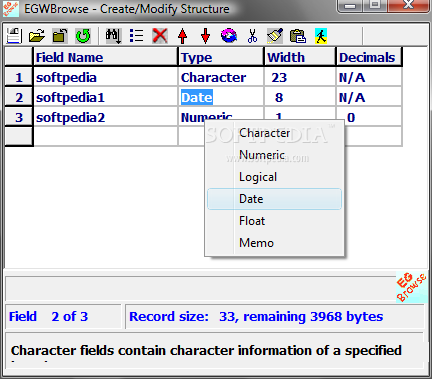
Task: Click the Field Name column header
Action: [105, 57]
